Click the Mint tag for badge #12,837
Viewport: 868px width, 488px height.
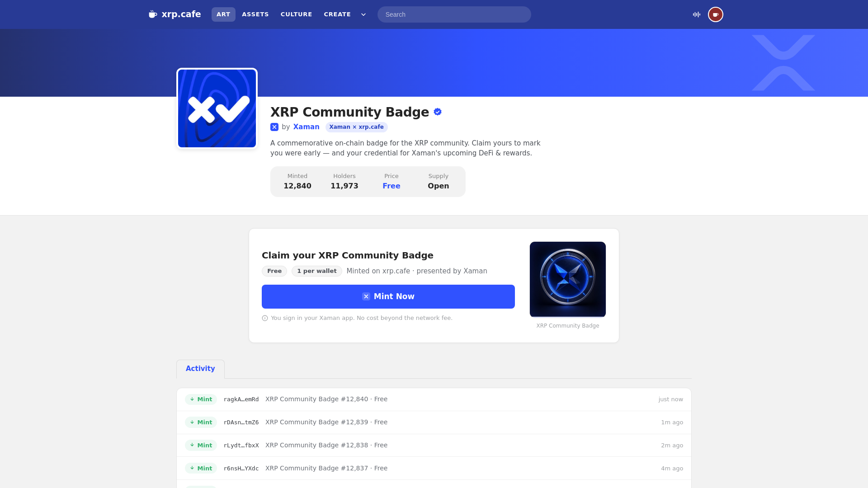click(x=201, y=469)
